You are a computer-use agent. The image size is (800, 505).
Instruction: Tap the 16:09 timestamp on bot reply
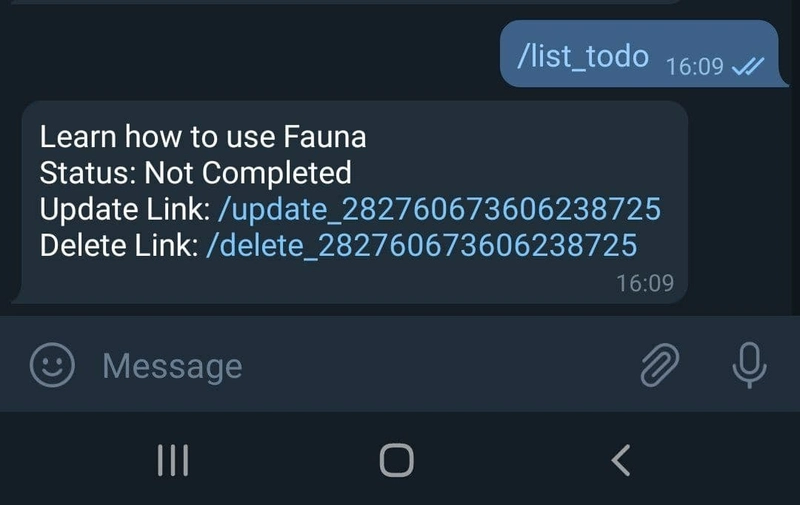pyautogui.click(x=645, y=283)
